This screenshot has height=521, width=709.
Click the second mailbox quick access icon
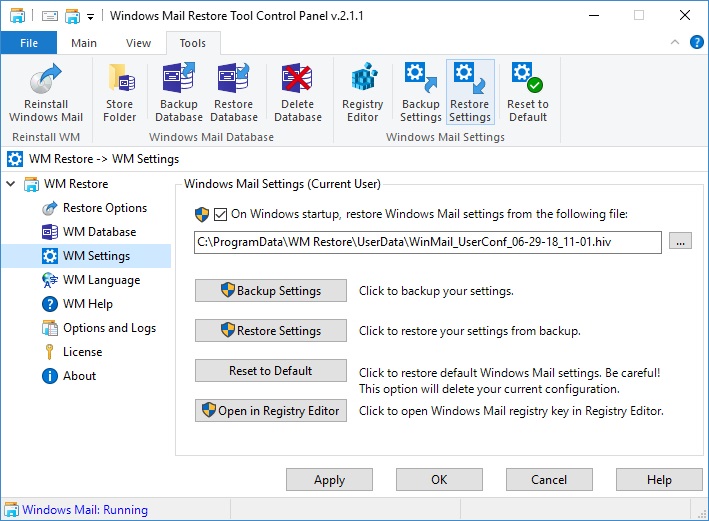point(72,16)
